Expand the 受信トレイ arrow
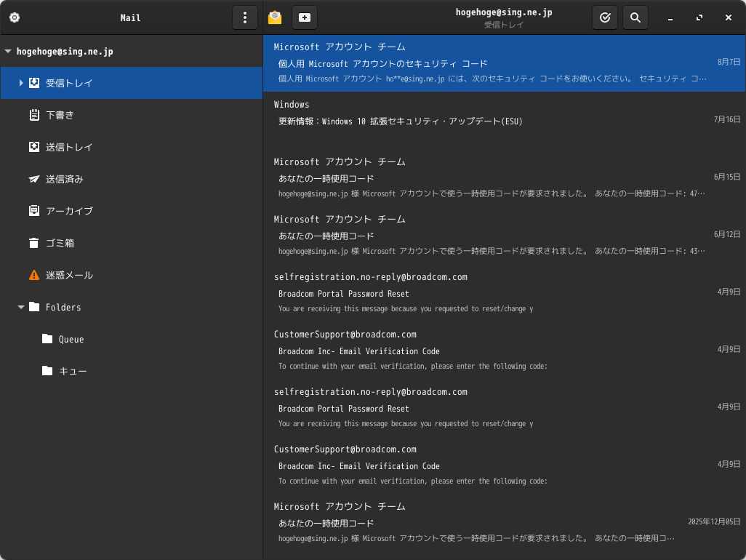Image resolution: width=746 pixels, height=560 pixels. pos(21,83)
